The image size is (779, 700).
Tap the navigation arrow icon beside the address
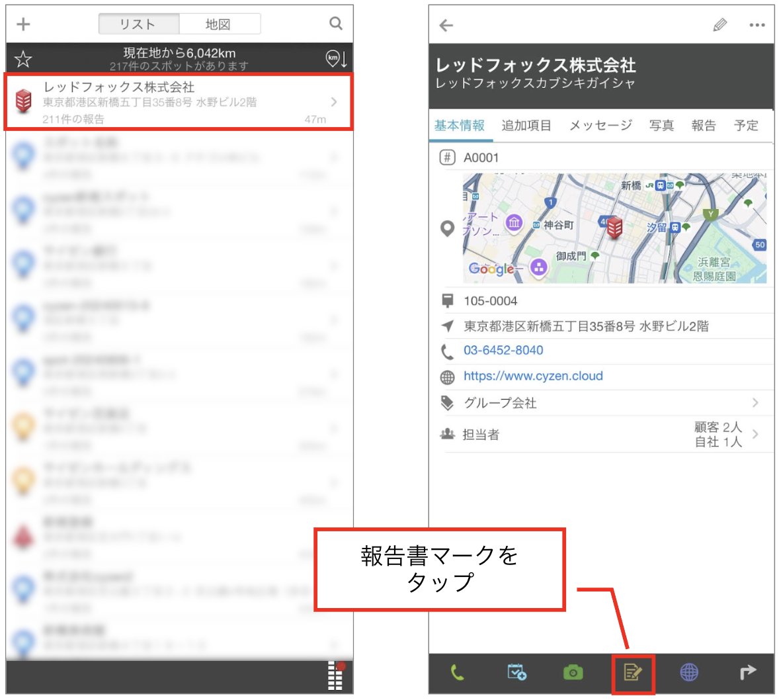(x=447, y=326)
